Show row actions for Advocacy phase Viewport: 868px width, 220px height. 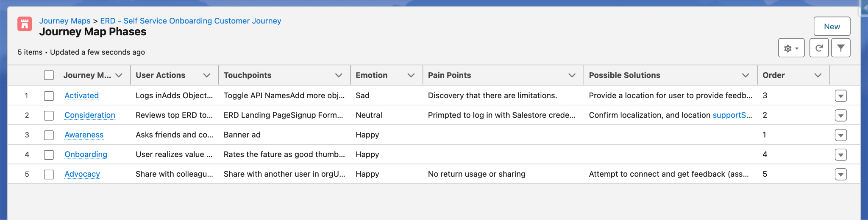click(840, 175)
